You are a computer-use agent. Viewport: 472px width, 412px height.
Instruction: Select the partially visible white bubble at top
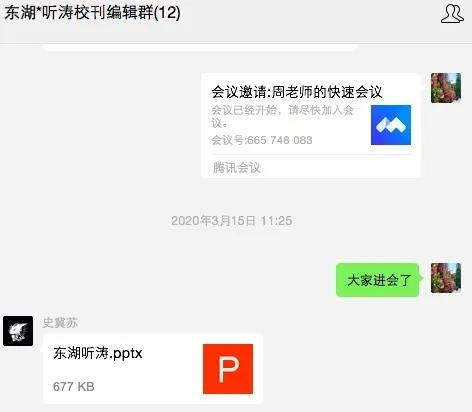click(200, 48)
